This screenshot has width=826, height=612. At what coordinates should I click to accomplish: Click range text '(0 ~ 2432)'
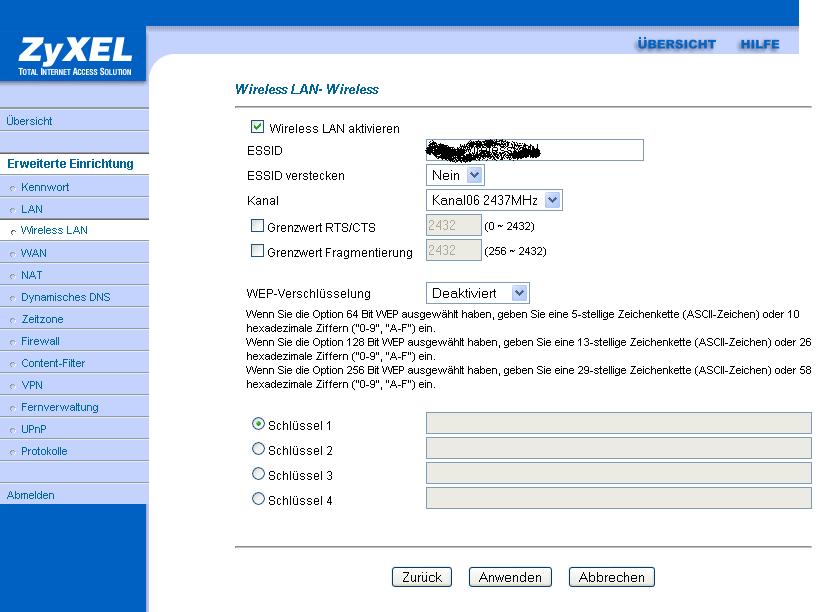[509, 226]
